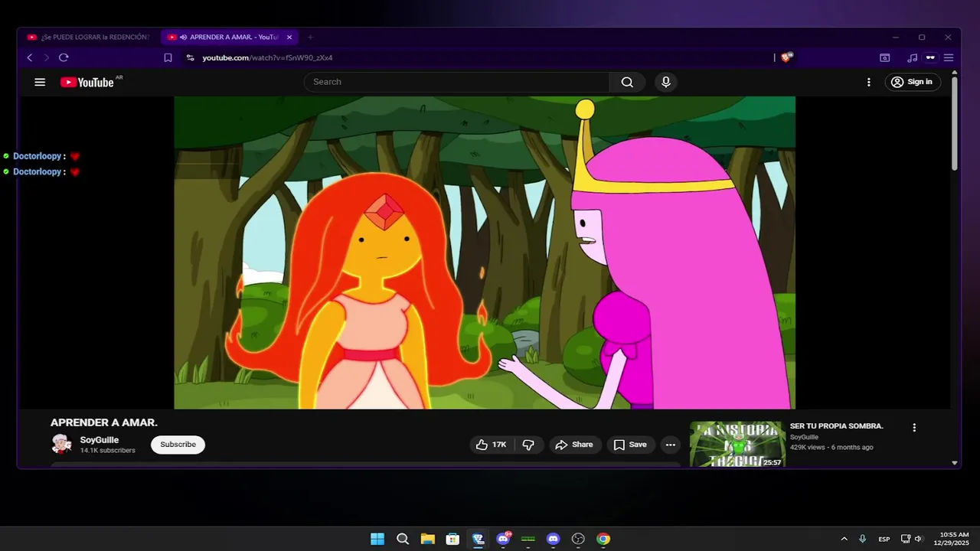
Task: Click the youtube.com address bar
Action: [x=267, y=57]
